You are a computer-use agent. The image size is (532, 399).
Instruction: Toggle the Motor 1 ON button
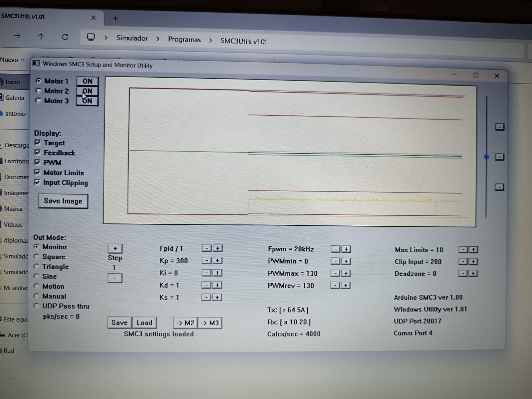pos(87,81)
